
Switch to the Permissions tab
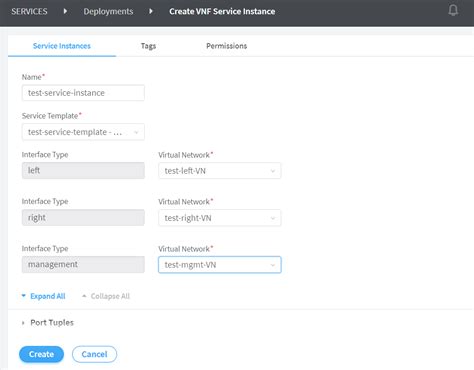[226, 46]
